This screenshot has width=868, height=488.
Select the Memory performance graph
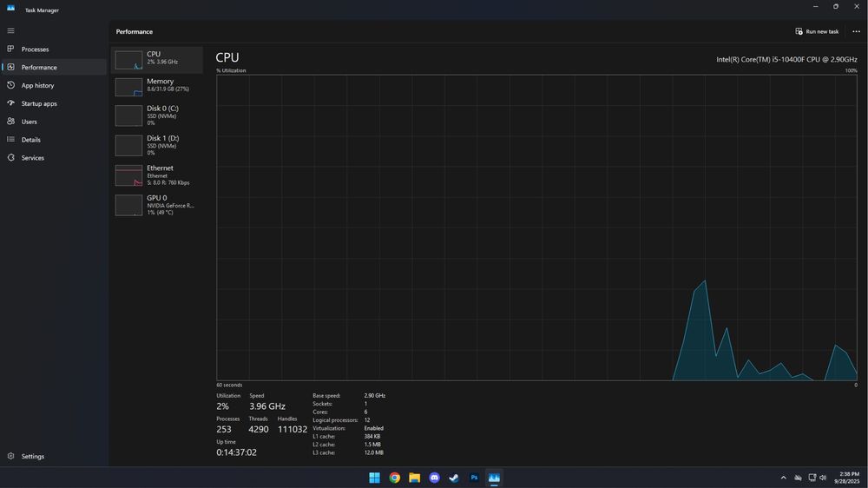157,87
